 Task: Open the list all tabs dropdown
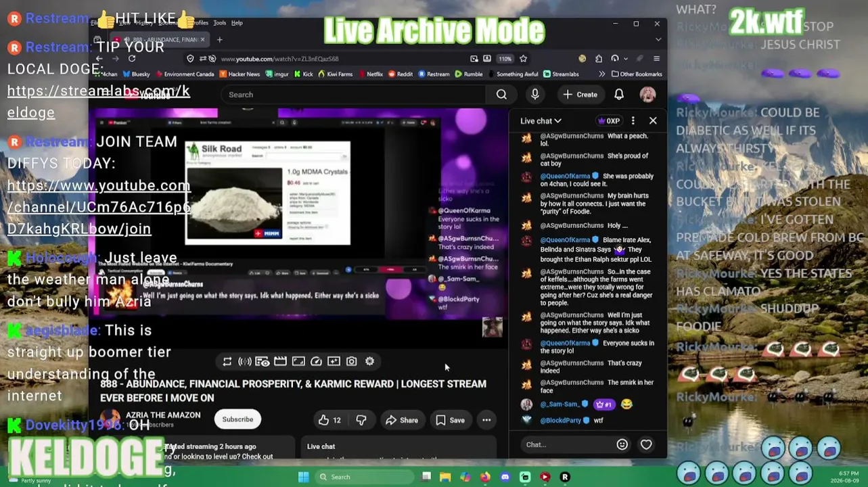[658, 40]
